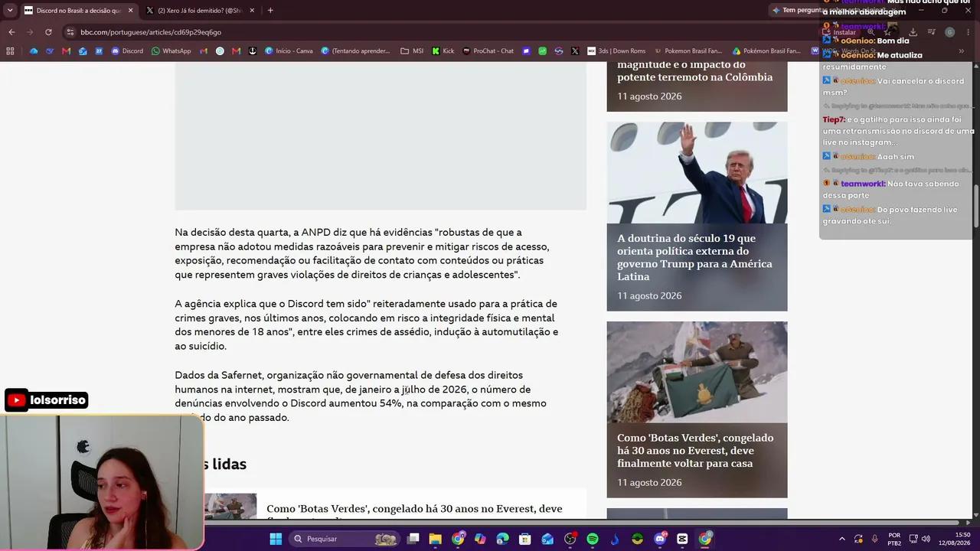Open the 3ds | Down Roms bookmark
Image resolution: width=980 pixels, height=551 pixels.
tap(616, 51)
